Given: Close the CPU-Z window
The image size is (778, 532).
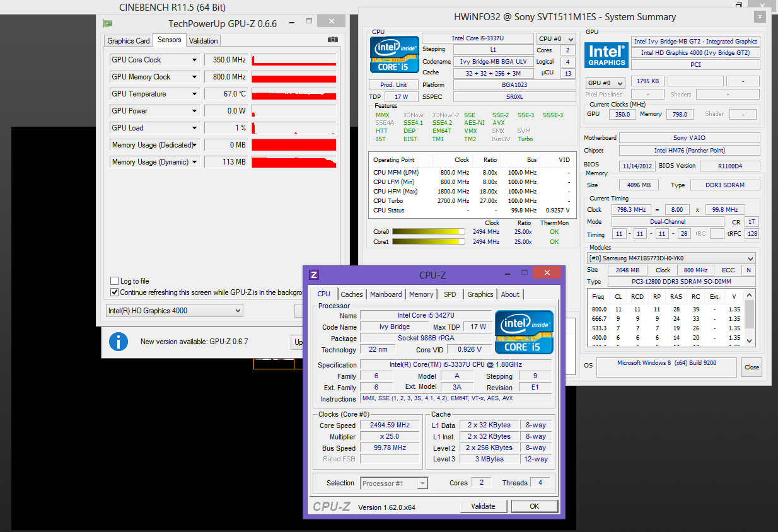Looking at the screenshot, I should pos(547,272).
